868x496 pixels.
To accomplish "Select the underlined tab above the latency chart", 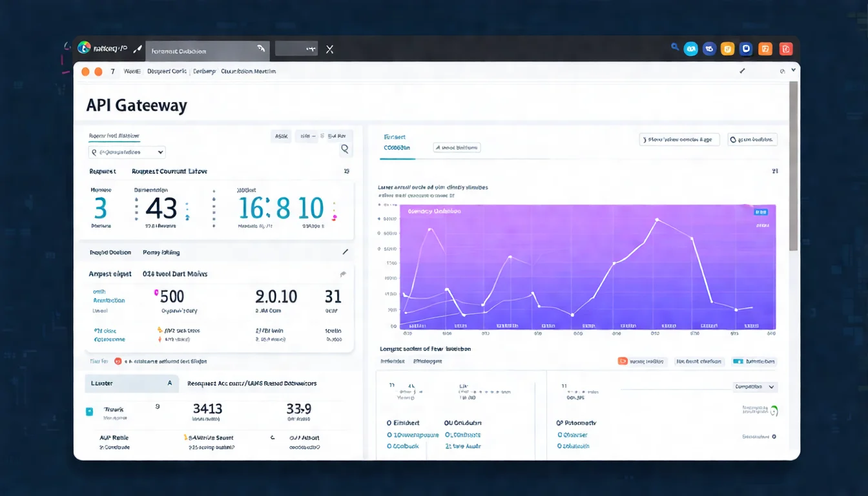I will pyautogui.click(x=397, y=147).
